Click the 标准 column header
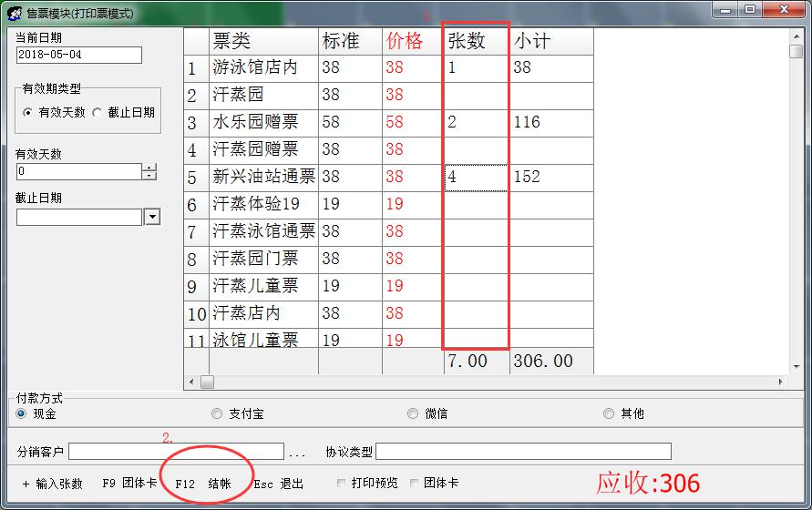812x510 pixels. 350,41
